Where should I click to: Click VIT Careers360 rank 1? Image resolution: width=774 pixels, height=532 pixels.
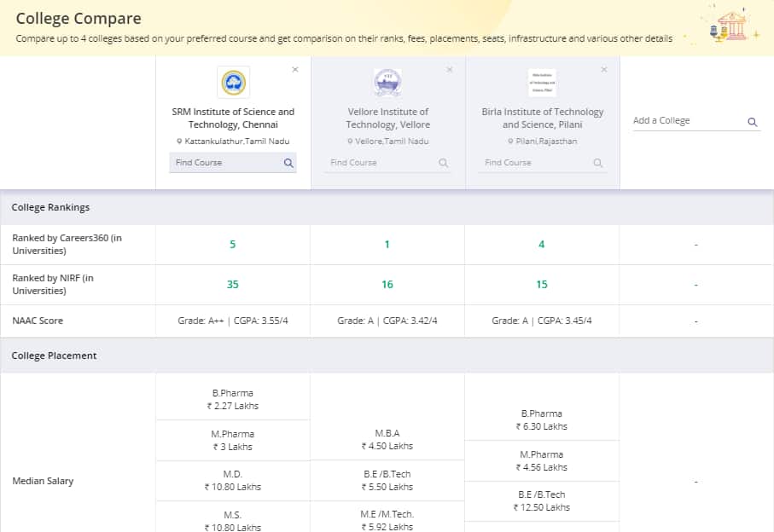tap(387, 245)
